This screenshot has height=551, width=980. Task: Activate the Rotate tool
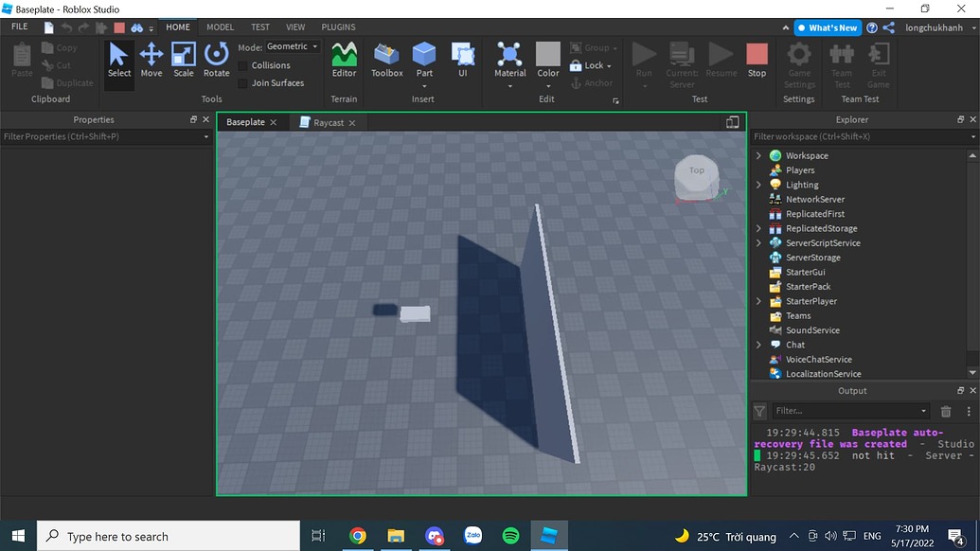216,59
